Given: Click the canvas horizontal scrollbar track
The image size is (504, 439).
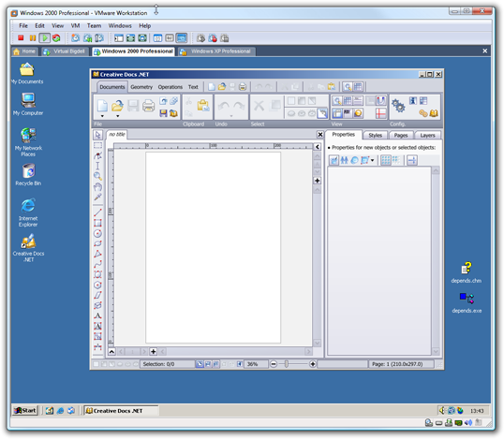Looking at the screenshot, I should (x=235, y=352).
